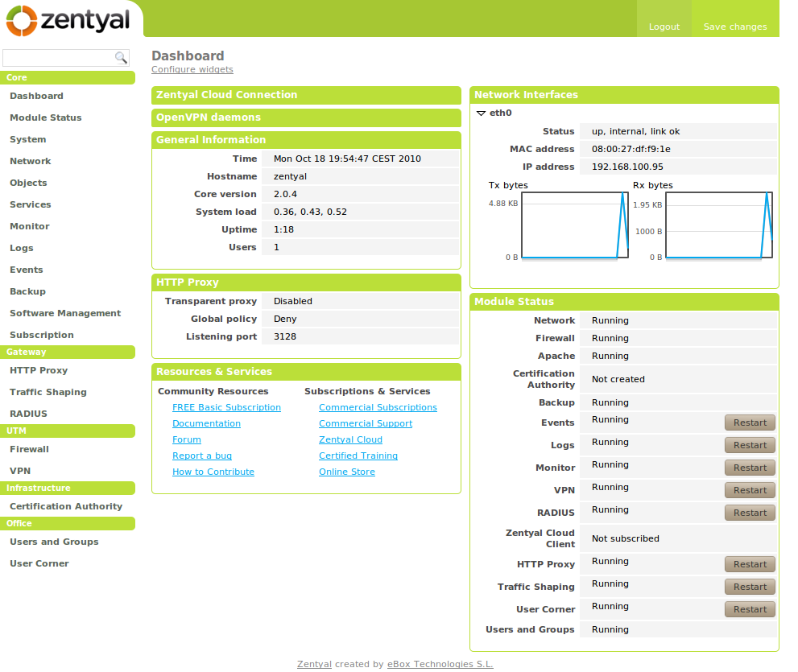Select the Gateway section header
The height and width of the screenshot is (672, 798).
point(68,352)
